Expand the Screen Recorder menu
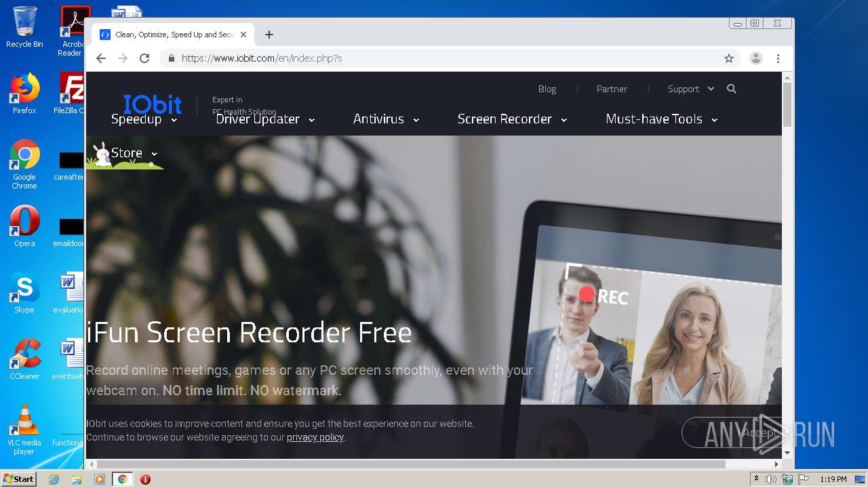 [512, 119]
